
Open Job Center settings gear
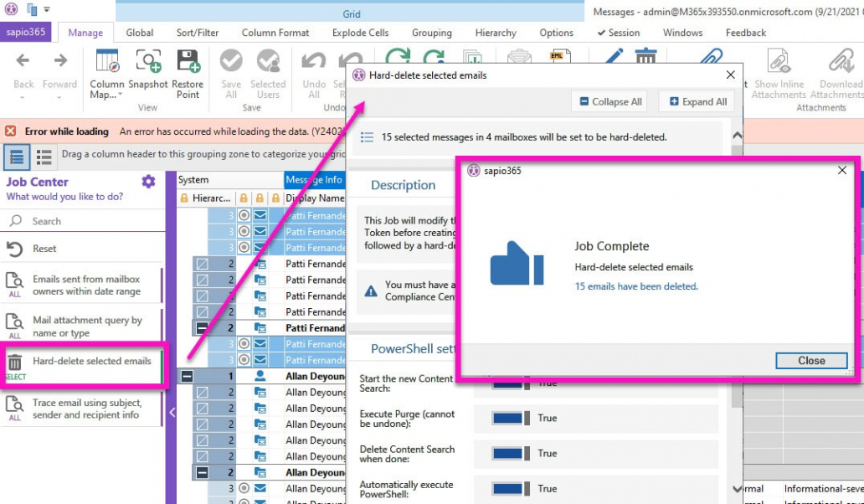(148, 182)
